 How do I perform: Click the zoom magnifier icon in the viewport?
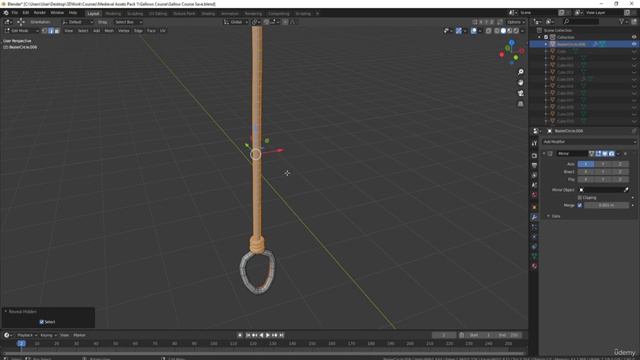pyautogui.click(x=520, y=72)
